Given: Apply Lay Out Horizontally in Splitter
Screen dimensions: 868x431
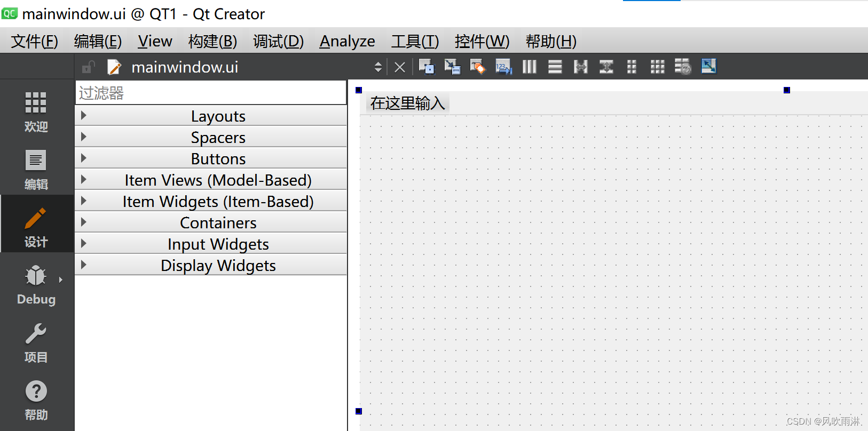Looking at the screenshot, I should click(581, 67).
